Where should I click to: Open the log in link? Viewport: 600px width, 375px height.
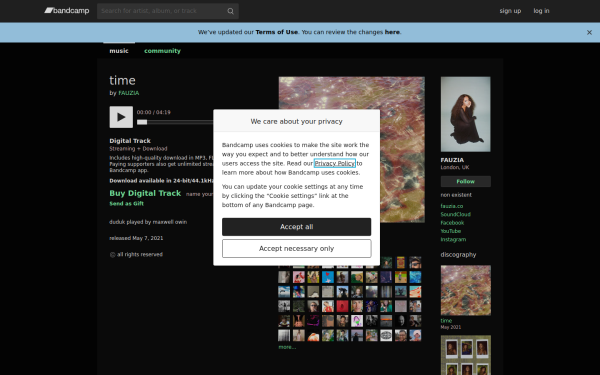point(541,11)
